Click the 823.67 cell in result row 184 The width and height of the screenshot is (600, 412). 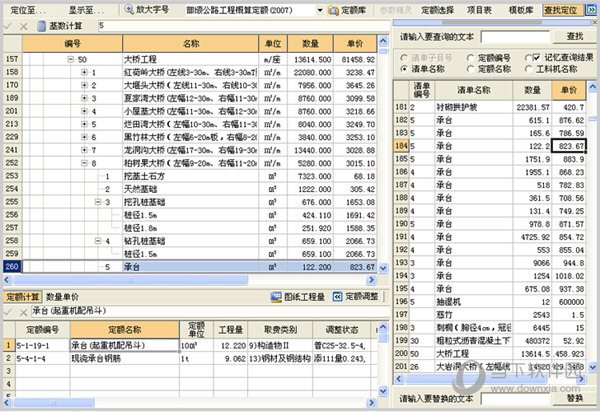coord(569,146)
